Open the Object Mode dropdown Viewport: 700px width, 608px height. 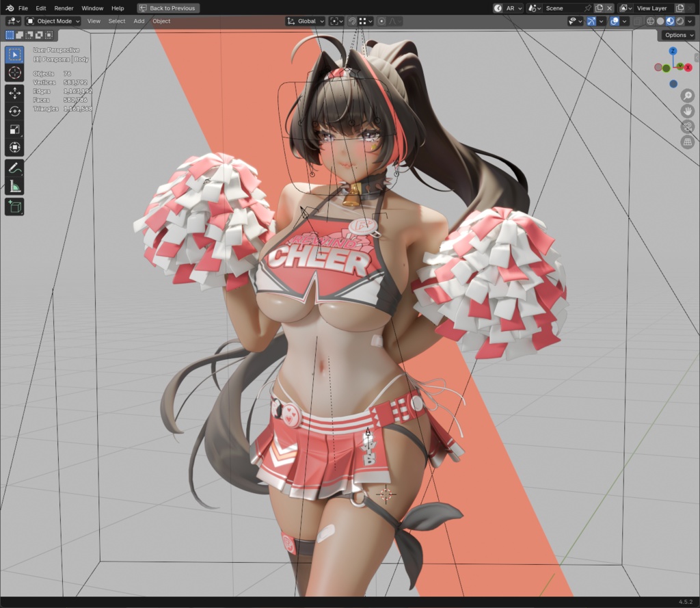pos(52,21)
